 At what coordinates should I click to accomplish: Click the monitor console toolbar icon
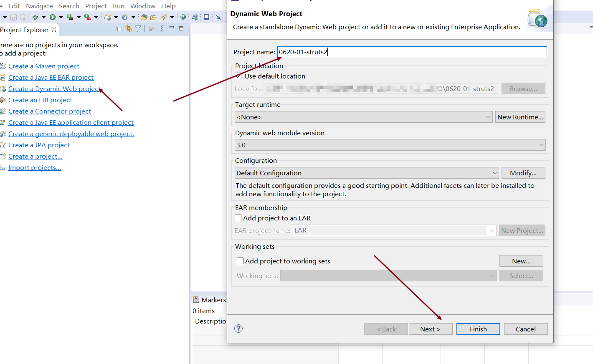tap(206, 17)
